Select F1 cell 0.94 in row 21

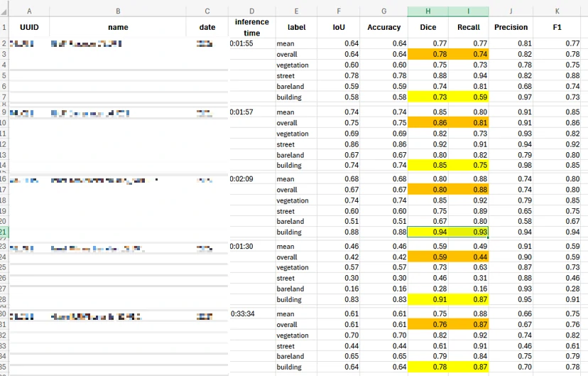pyautogui.click(x=557, y=232)
